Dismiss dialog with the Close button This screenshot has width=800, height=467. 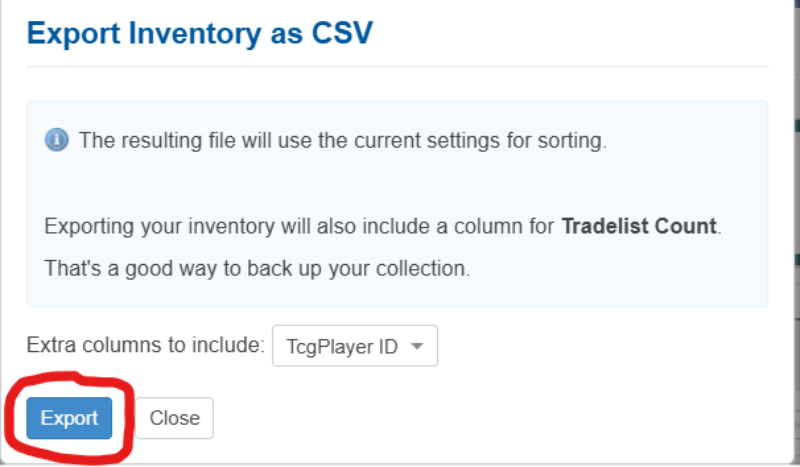(175, 418)
